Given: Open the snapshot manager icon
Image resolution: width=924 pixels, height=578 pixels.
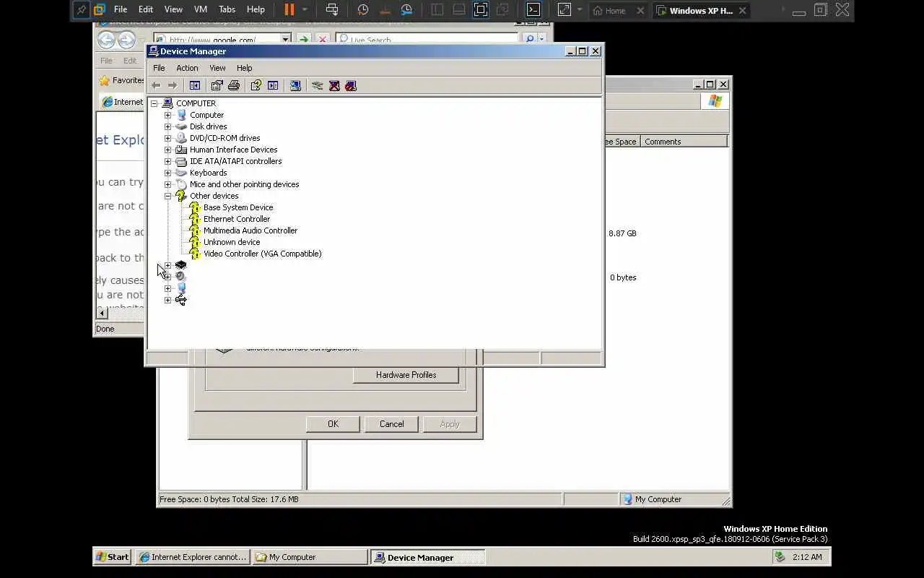Looking at the screenshot, I should [407, 9].
